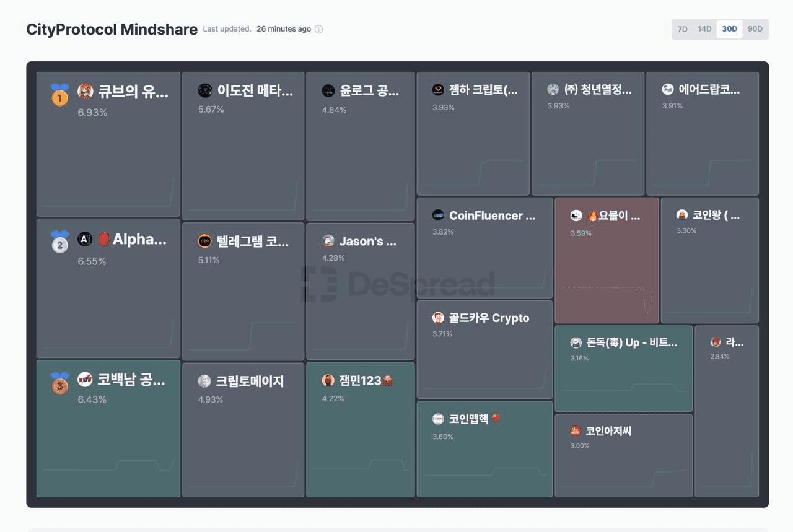Click the 돈독 Up tile trend line
The width and height of the screenshot is (793, 532).
coord(623,388)
